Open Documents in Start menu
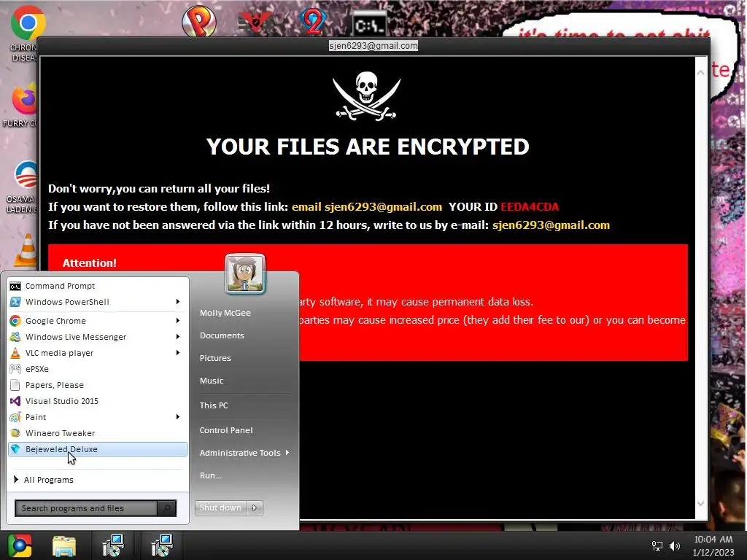 pos(222,335)
